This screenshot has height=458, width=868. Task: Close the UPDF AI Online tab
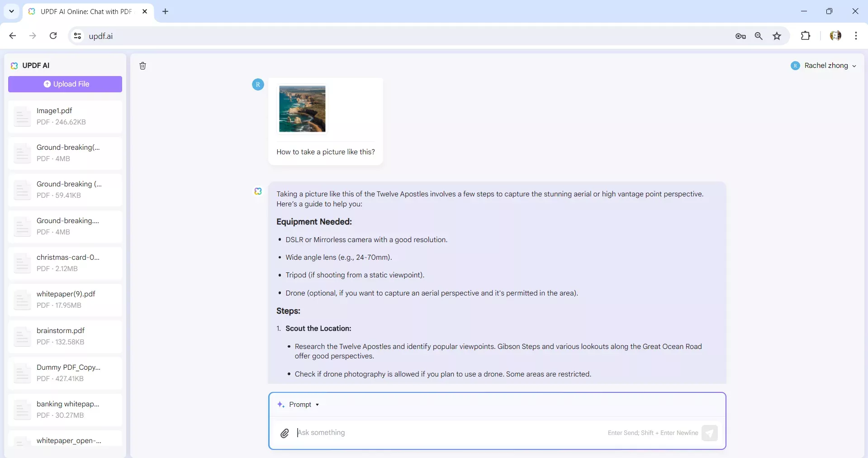(145, 11)
